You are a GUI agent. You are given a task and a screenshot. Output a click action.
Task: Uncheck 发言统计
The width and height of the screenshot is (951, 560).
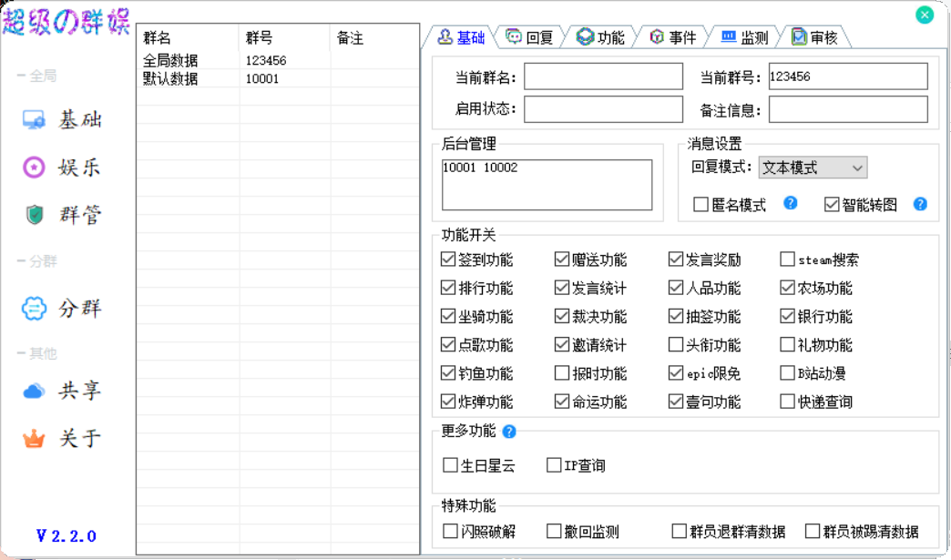click(562, 287)
